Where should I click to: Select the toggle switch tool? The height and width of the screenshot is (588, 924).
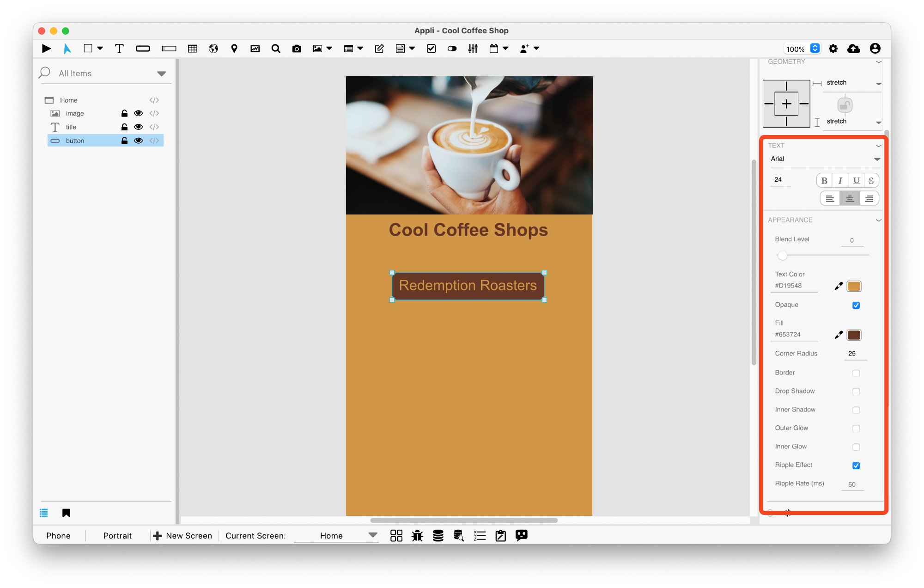(452, 49)
